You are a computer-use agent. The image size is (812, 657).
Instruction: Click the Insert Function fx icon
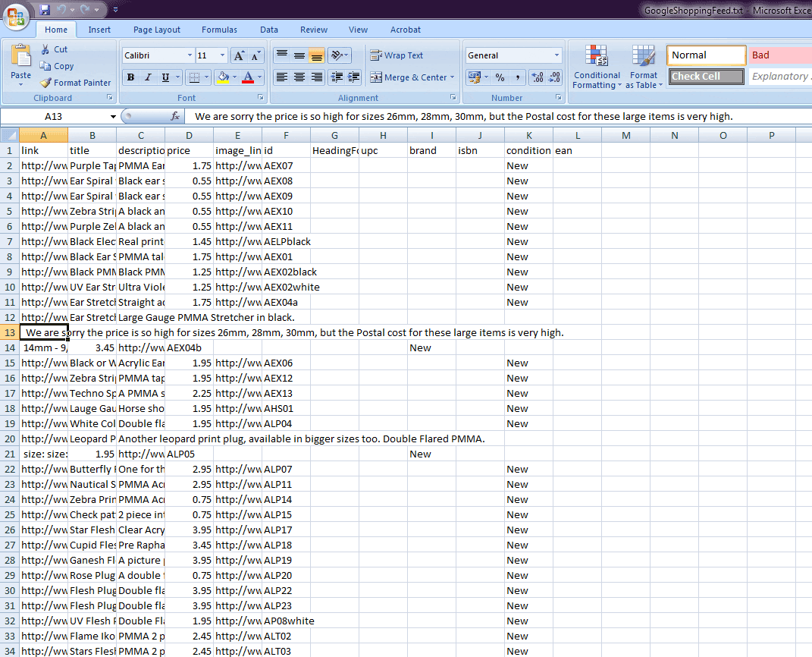tap(175, 116)
